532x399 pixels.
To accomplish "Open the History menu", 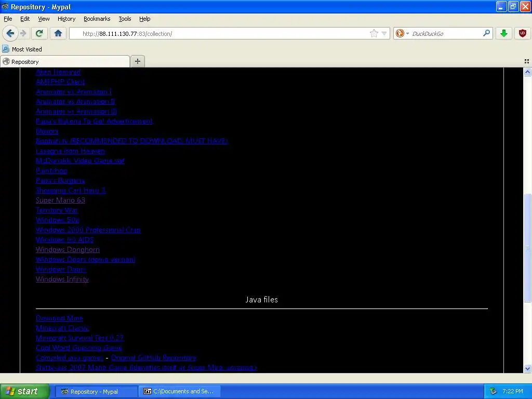I will [66, 19].
